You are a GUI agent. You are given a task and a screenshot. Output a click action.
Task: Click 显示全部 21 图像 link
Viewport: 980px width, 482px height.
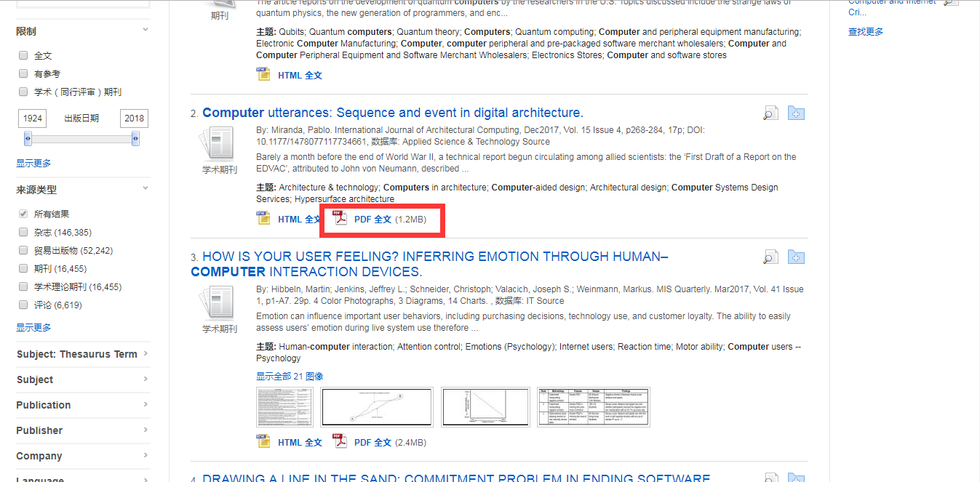[x=290, y=376]
